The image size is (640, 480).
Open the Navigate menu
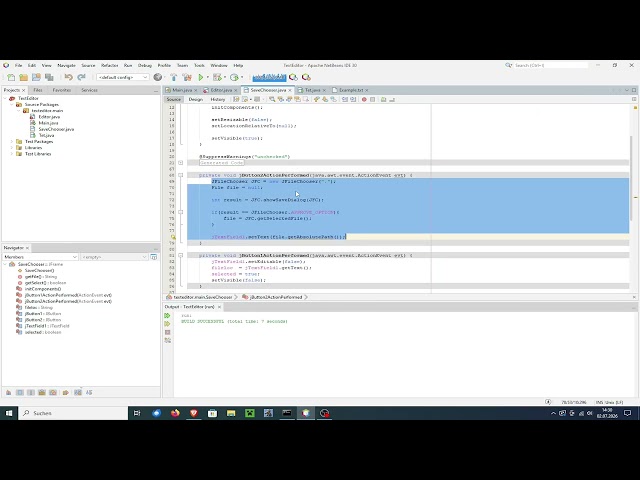66,65
